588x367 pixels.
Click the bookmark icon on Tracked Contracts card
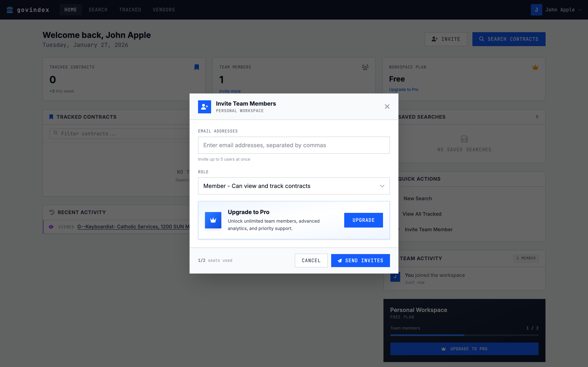pyautogui.click(x=197, y=67)
